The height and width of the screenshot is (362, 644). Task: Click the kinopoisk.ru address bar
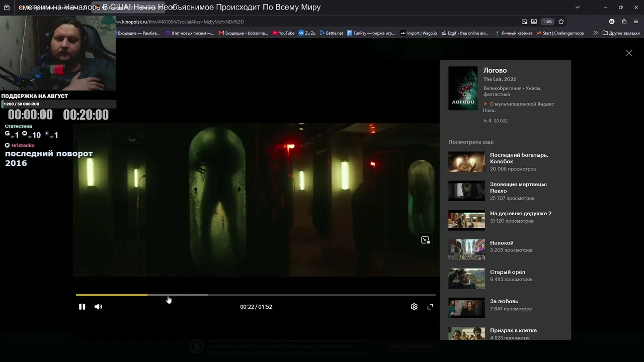click(x=317, y=22)
